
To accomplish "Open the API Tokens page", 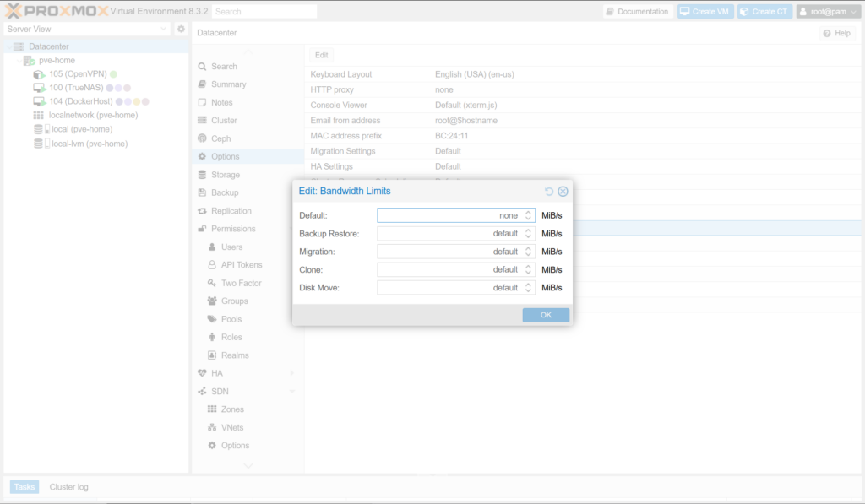I will coord(241,265).
